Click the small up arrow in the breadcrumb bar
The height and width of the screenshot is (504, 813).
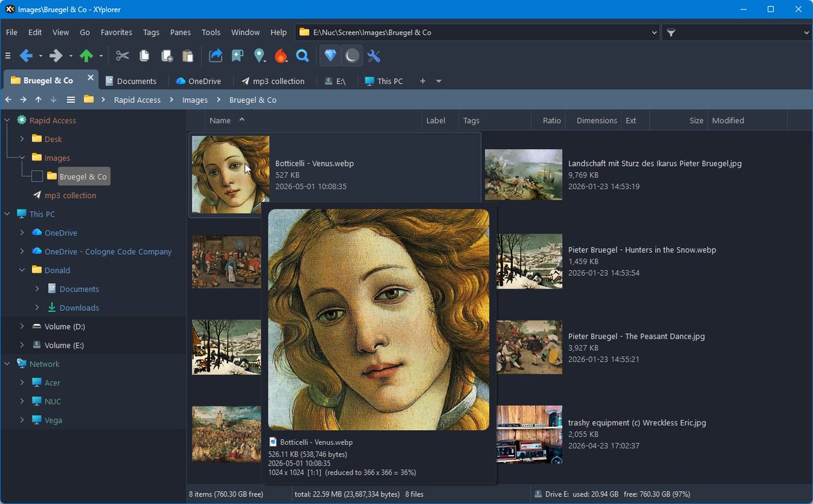(38, 100)
